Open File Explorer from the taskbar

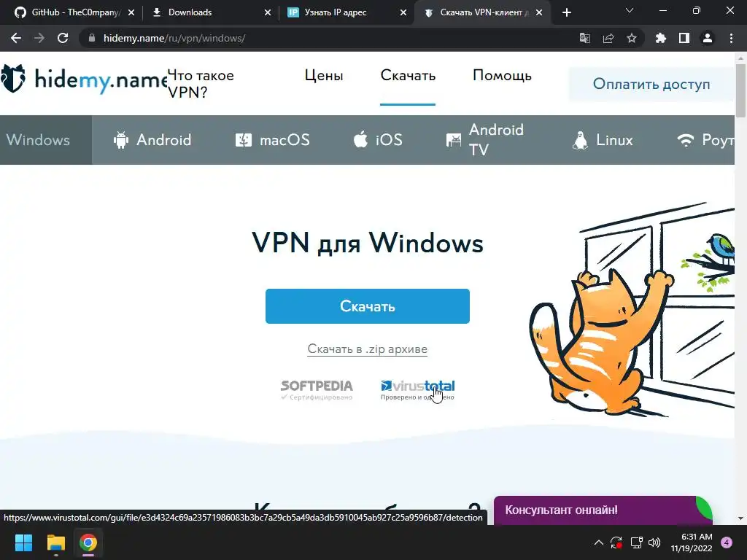pos(55,542)
